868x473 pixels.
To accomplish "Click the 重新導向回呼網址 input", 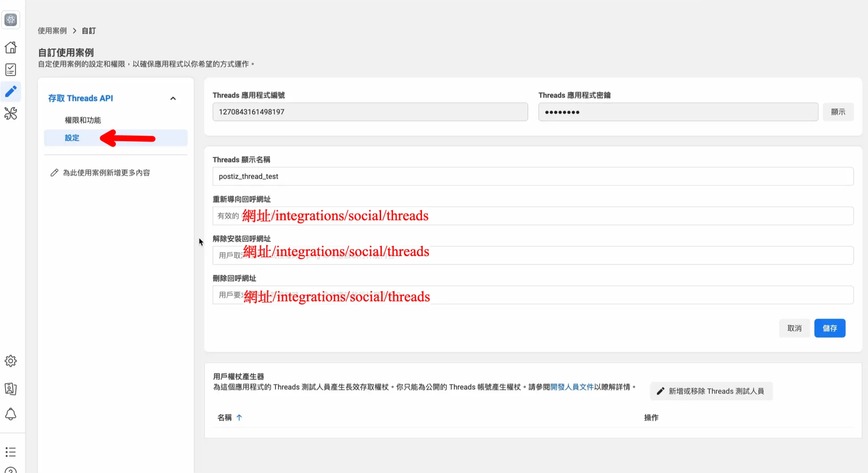I will coord(533,216).
